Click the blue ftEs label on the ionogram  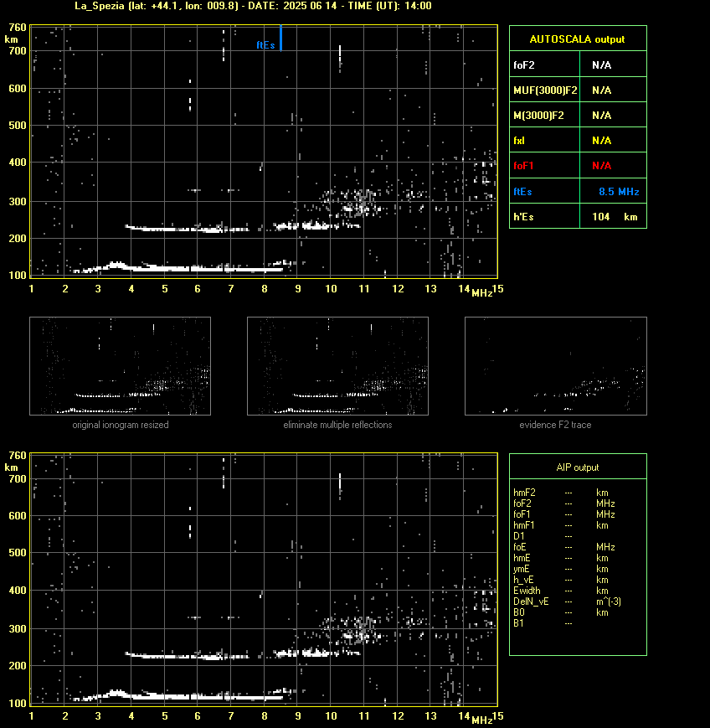pos(265,45)
